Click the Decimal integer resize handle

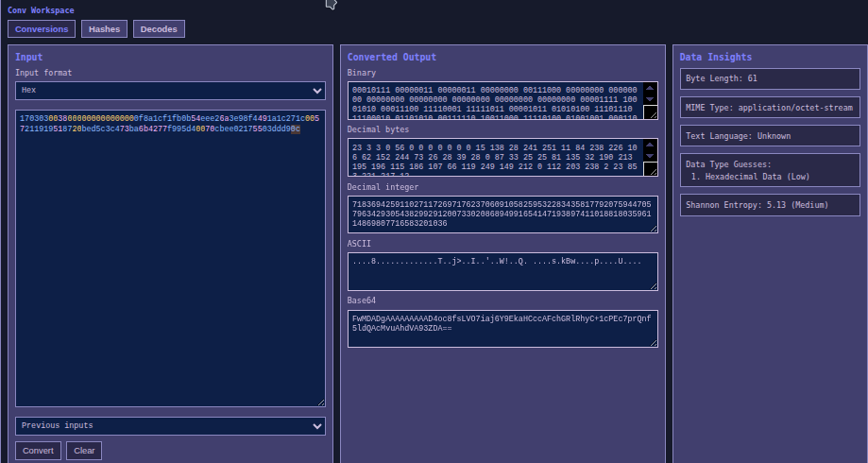pos(655,230)
